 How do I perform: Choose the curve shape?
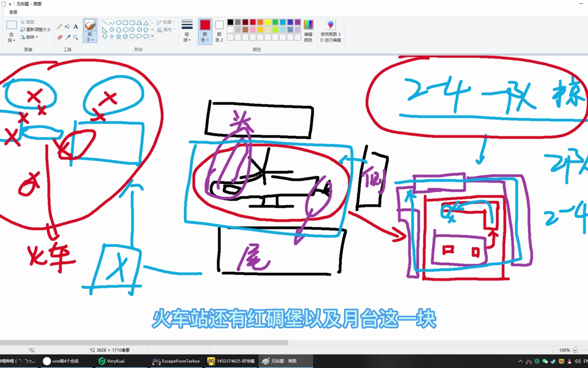112,23
